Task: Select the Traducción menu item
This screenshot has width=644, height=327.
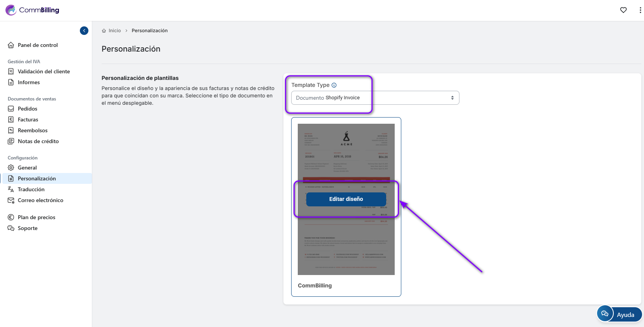Action: 31,189
